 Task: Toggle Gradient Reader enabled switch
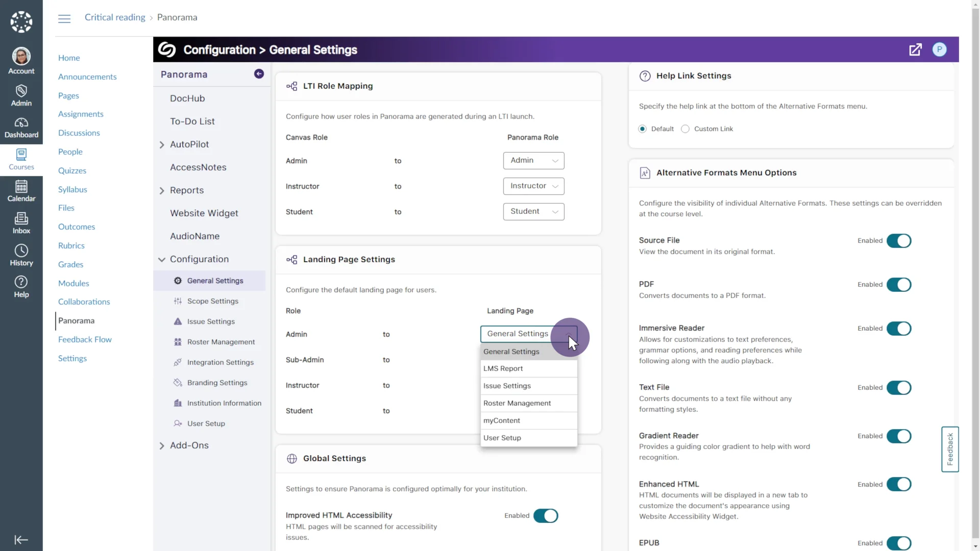tap(899, 436)
